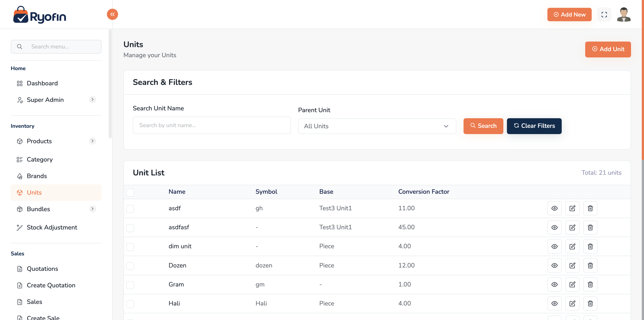The width and height of the screenshot is (644, 320).
Task: Select Units in the sidebar
Action: coord(56,192)
